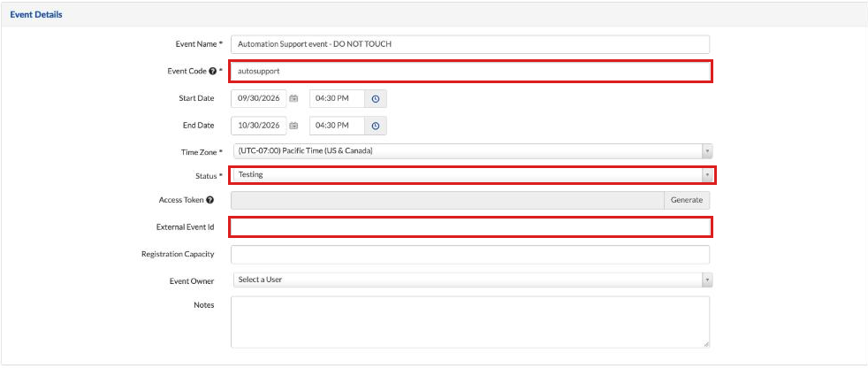
Task: Open the Event Owner Select a User dropdown
Action: pyautogui.click(x=472, y=280)
